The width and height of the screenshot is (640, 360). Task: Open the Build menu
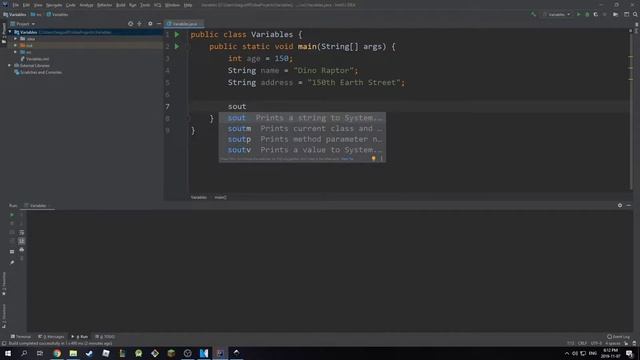pyautogui.click(x=121, y=5)
